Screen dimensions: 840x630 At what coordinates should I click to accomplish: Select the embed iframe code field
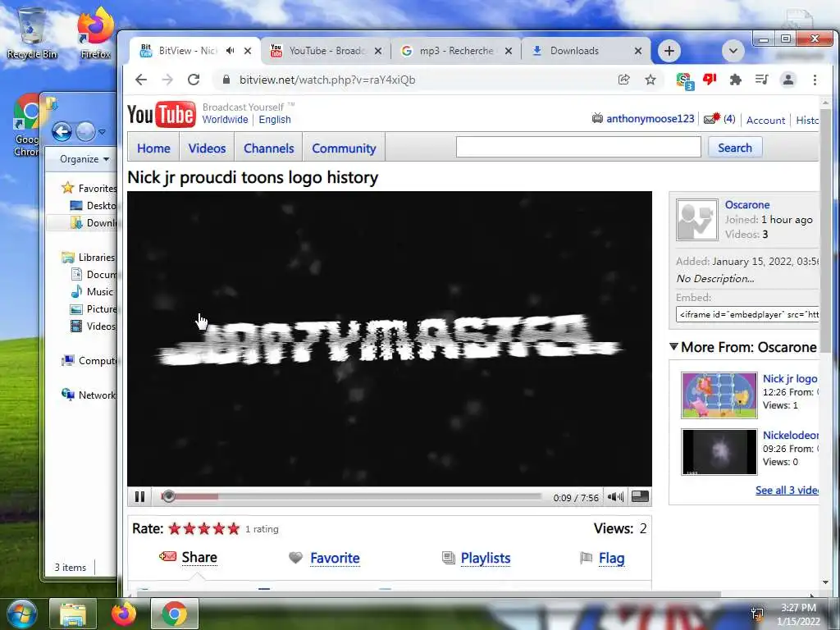(x=747, y=314)
